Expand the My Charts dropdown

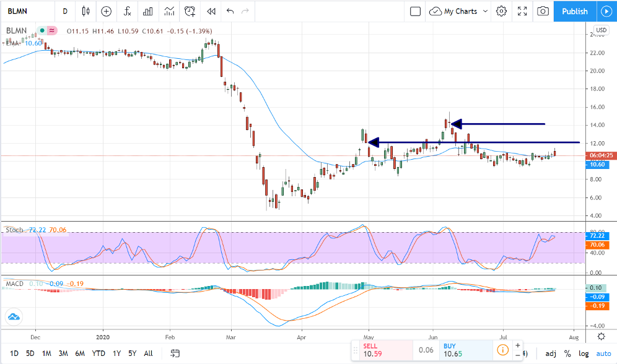pos(458,11)
